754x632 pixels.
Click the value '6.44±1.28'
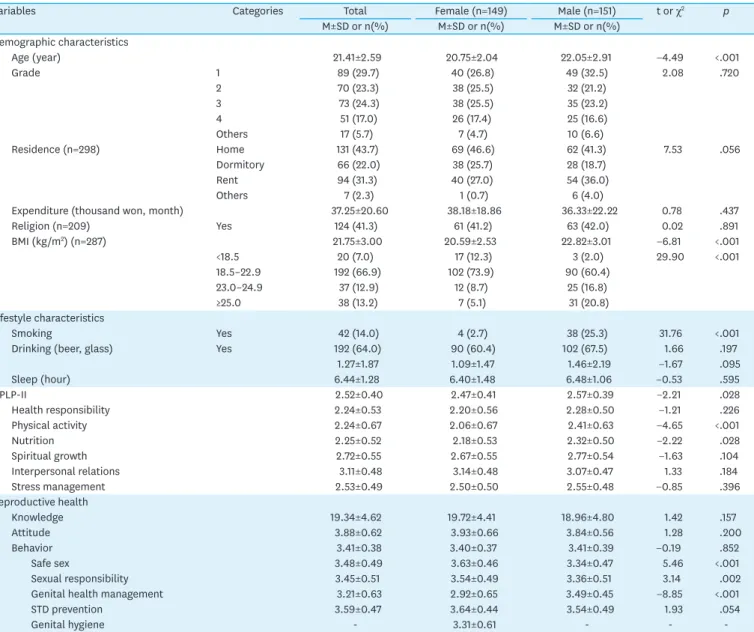[357, 379]
